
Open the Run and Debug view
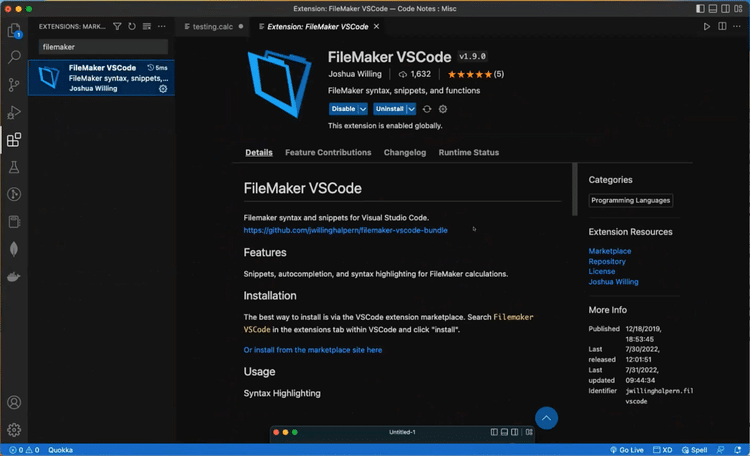(14, 112)
